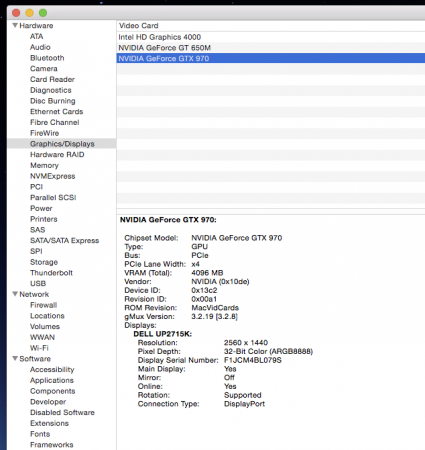The width and height of the screenshot is (425, 450).
Task: Select NVIDIA GeForce GTX 970 row
Action: click(271, 58)
